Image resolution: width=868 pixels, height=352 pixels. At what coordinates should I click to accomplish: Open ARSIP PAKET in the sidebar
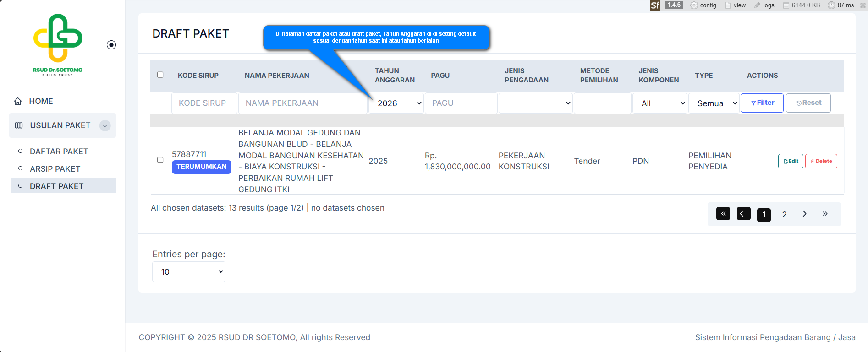[55, 169]
